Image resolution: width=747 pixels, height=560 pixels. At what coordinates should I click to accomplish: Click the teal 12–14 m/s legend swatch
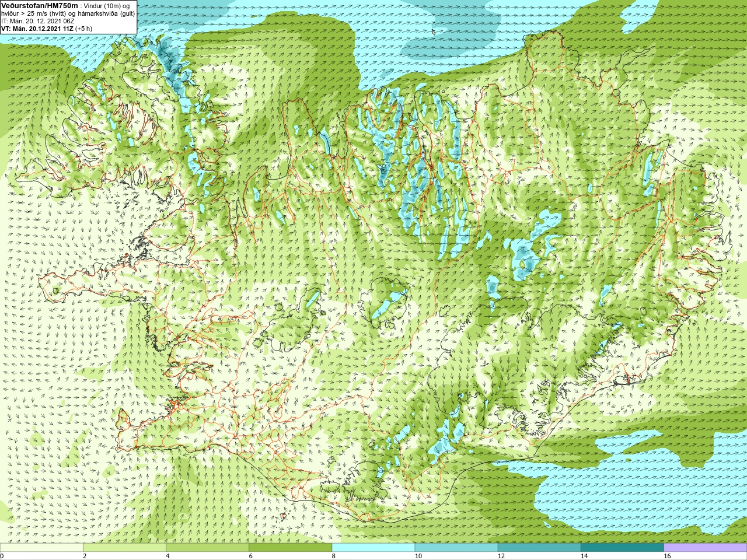pos(539,548)
